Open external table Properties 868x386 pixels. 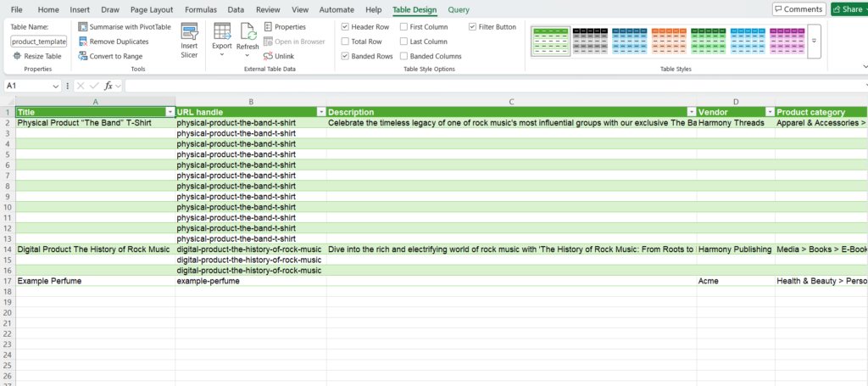click(285, 26)
